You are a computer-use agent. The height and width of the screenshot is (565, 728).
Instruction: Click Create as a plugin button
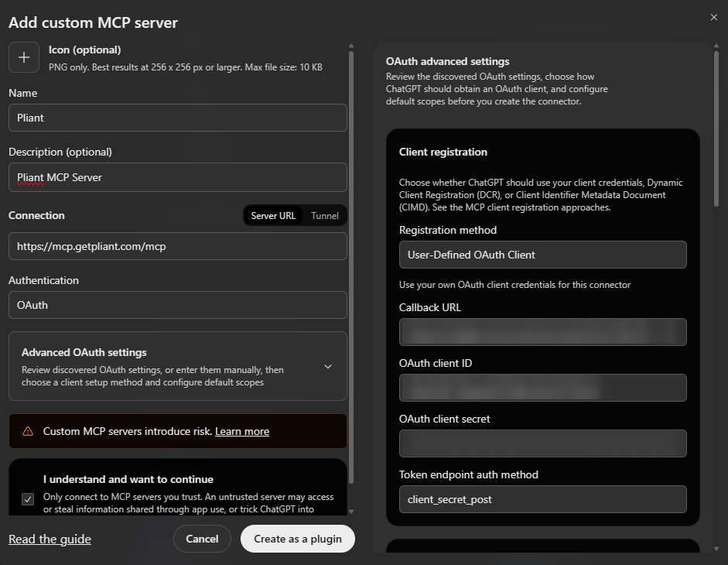point(298,539)
